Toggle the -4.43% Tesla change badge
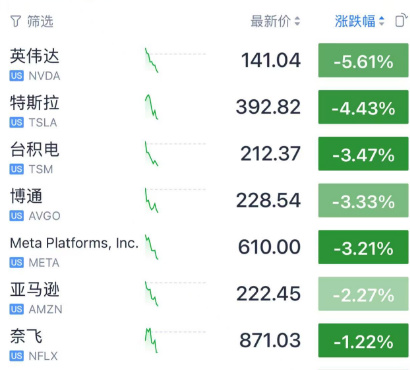The height and width of the screenshot is (370, 410). [x=363, y=107]
